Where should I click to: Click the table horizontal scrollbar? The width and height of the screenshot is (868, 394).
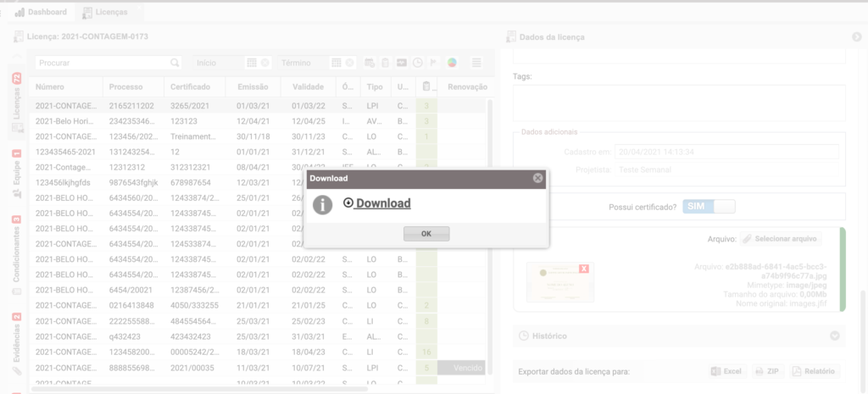tap(199, 388)
